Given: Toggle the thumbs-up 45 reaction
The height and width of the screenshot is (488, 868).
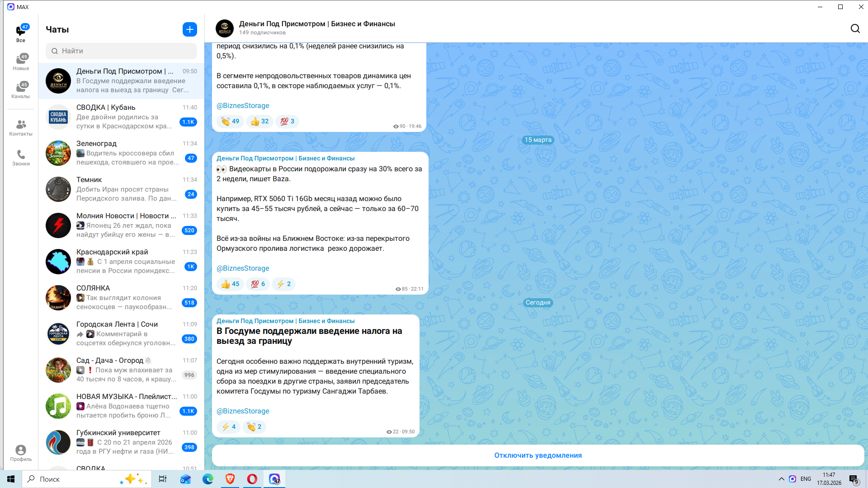Looking at the screenshot, I should tap(230, 284).
